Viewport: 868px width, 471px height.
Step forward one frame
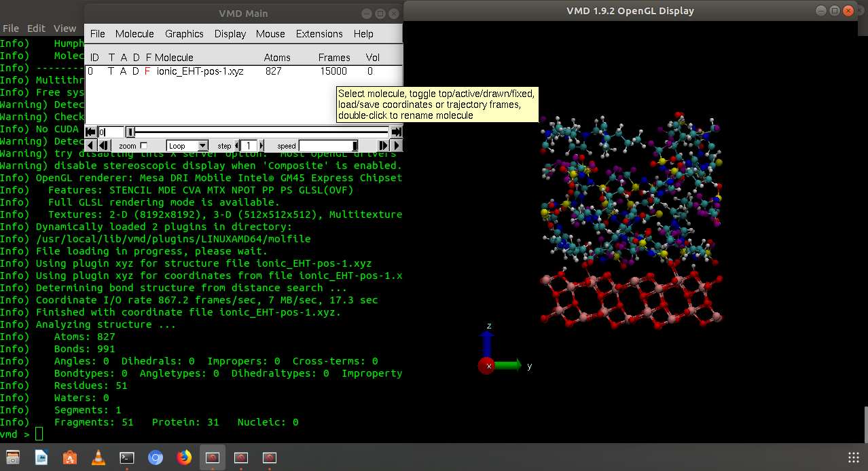point(384,145)
